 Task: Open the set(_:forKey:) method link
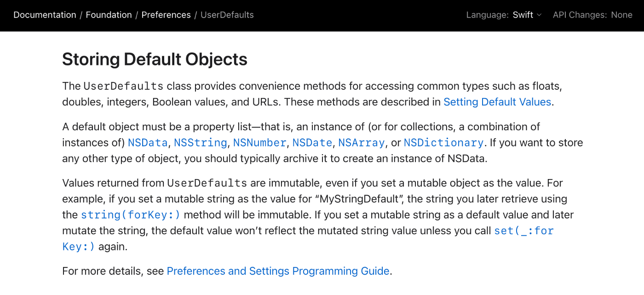(523, 231)
